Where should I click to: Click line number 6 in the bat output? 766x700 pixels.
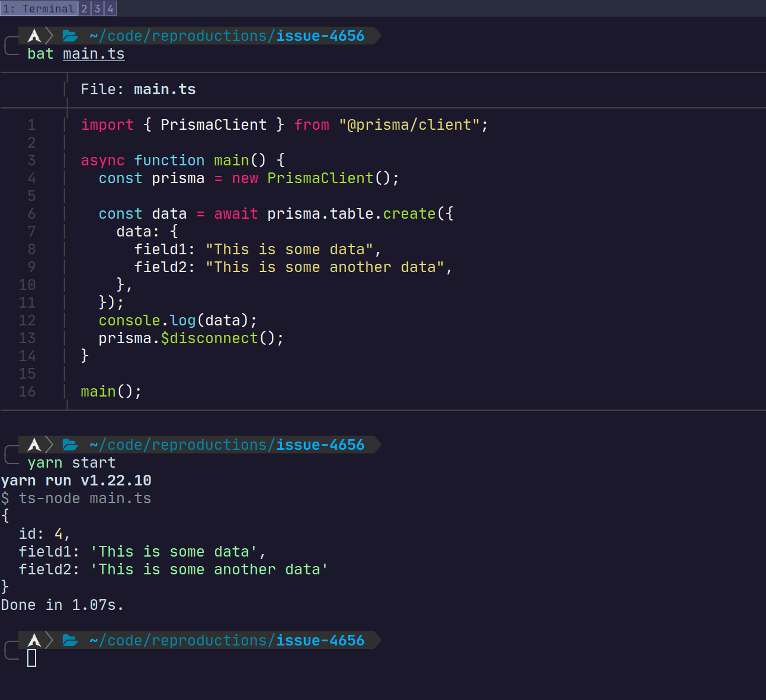tap(31, 213)
